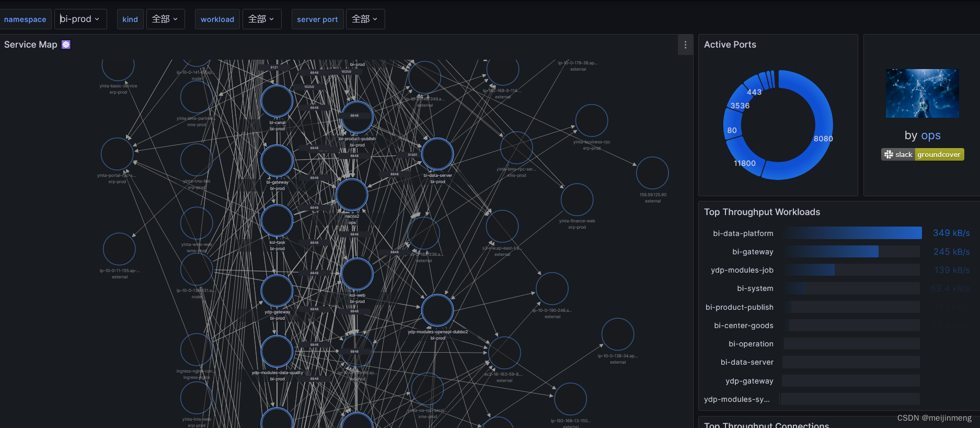Select the nacos2 ops node circle

click(352, 195)
